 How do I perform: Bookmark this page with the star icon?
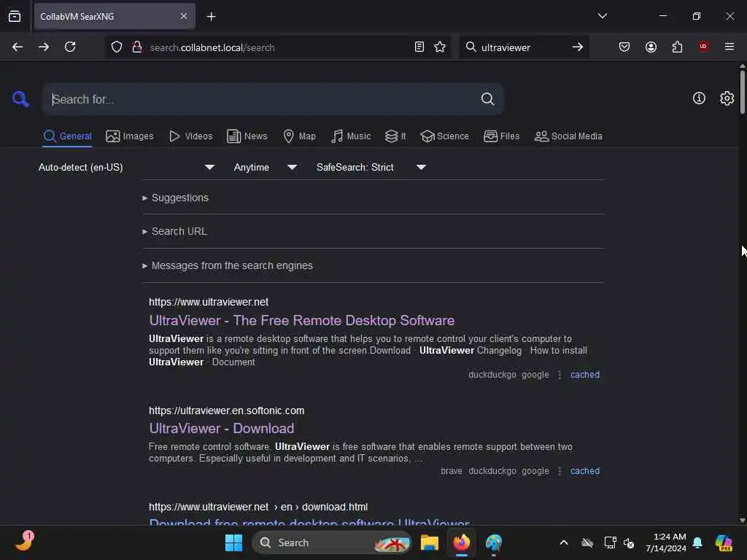tap(440, 47)
